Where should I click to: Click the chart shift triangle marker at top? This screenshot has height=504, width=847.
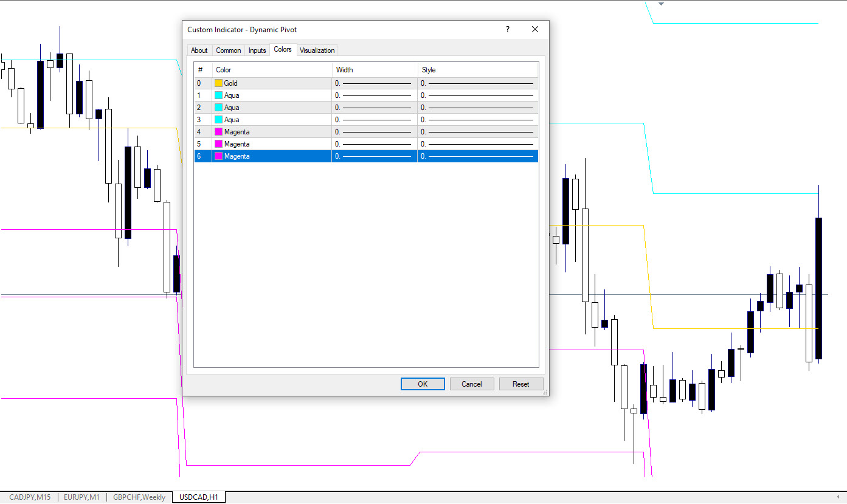point(662,4)
